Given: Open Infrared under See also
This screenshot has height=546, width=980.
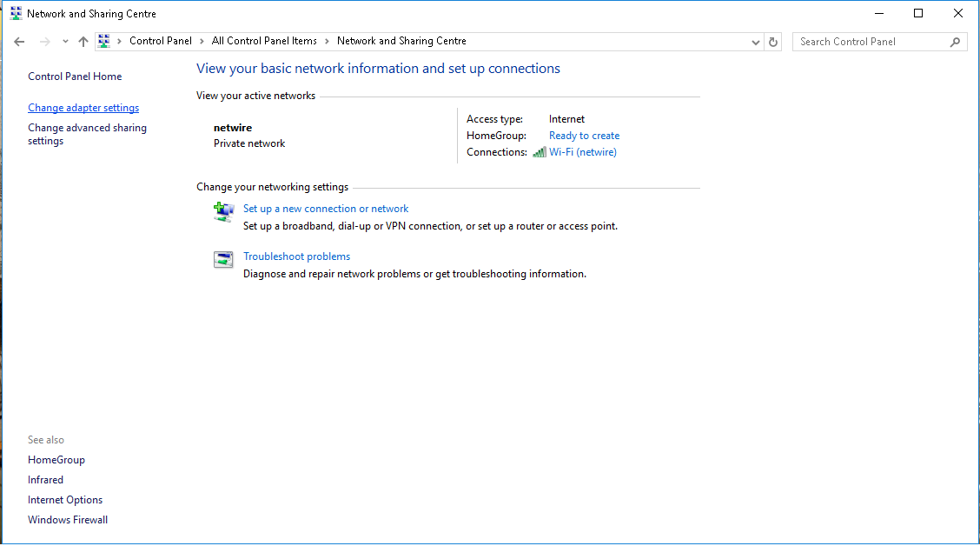Looking at the screenshot, I should tap(46, 480).
